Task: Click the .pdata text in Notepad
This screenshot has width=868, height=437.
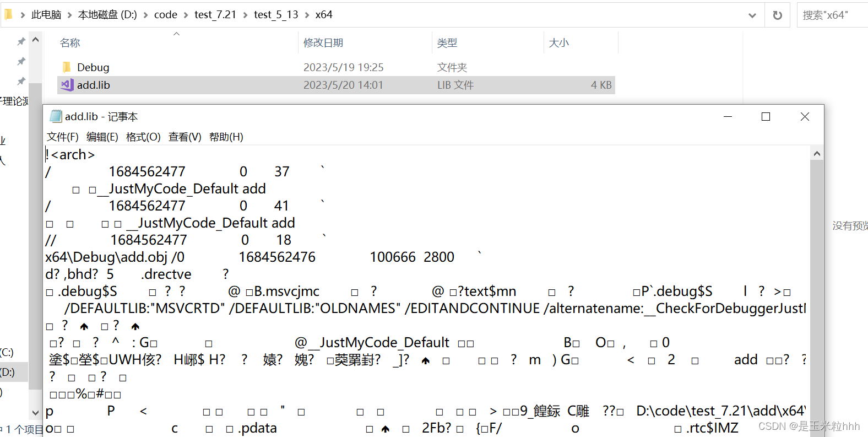Action: (x=258, y=428)
